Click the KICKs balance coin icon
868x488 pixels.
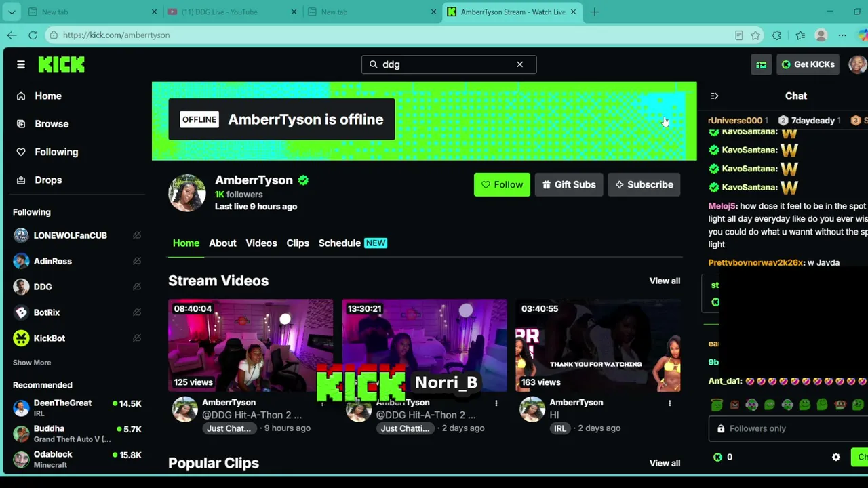pos(718,457)
